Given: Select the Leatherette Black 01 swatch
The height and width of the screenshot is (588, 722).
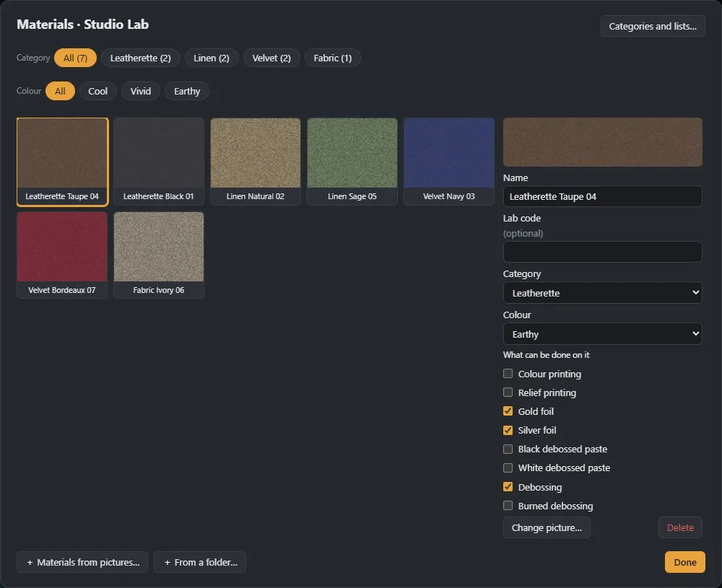Looking at the screenshot, I should pos(159,162).
